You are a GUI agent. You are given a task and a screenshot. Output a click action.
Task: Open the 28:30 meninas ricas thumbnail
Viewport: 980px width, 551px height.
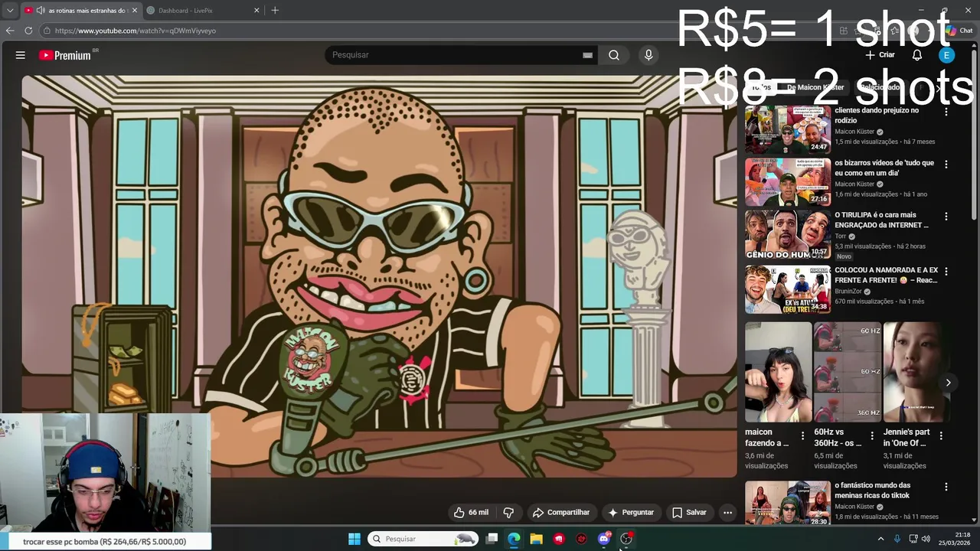point(788,503)
